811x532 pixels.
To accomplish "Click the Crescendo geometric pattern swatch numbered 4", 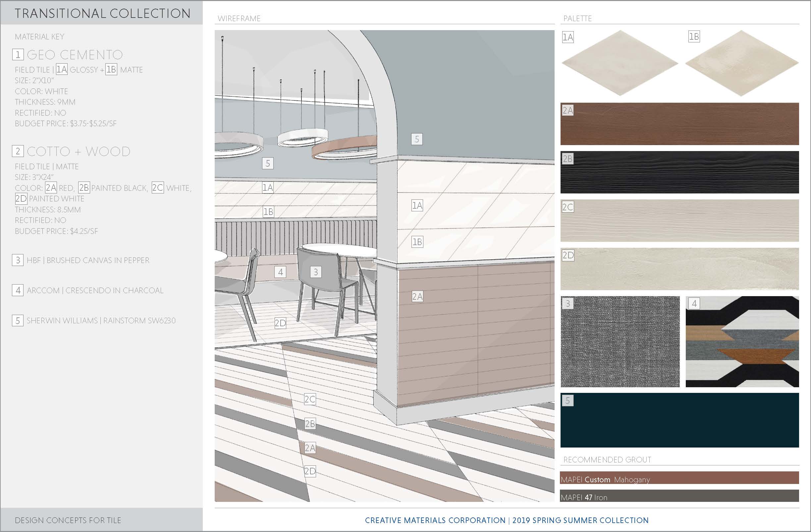I will [742, 342].
